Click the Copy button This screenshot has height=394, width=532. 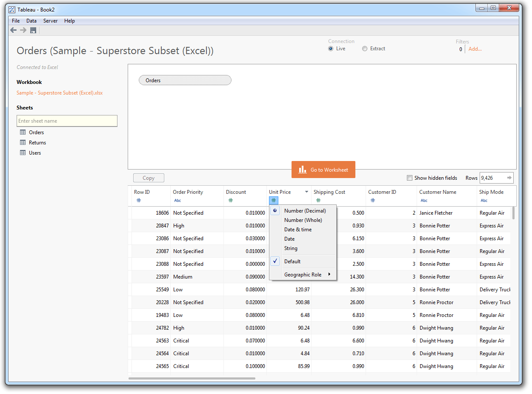tap(149, 178)
